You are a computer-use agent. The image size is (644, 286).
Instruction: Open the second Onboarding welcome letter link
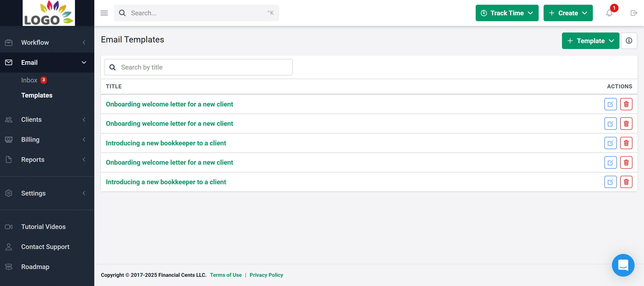tap(169, 124)
